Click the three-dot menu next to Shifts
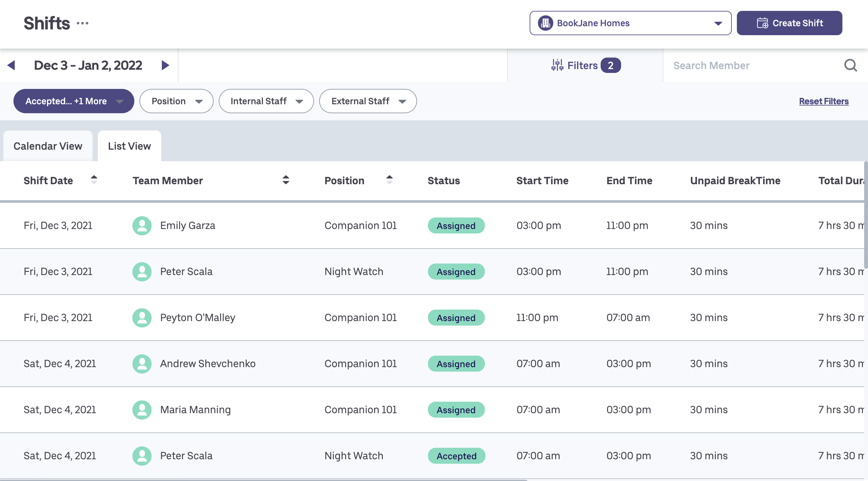868x481 pixels. pos(82,23)
